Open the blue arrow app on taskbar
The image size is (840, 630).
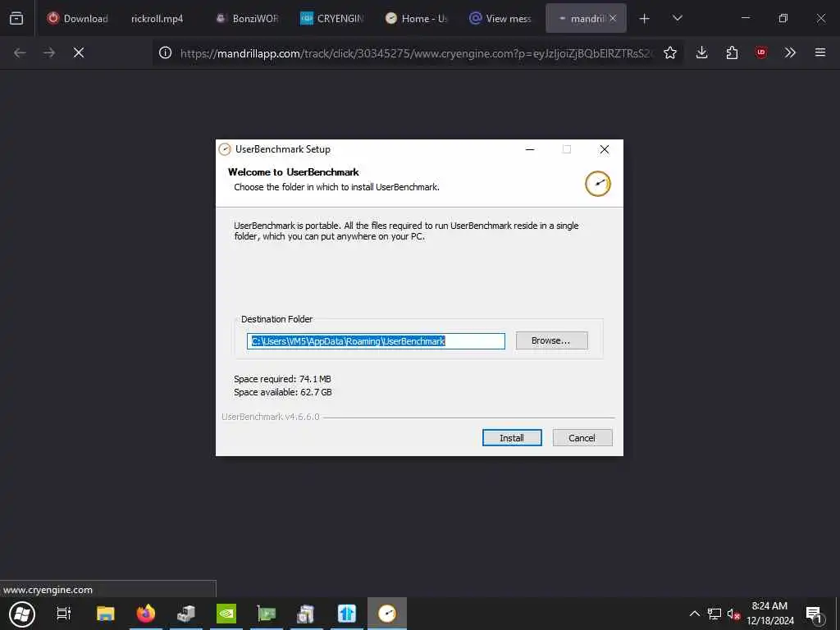(x=347, y=614)
